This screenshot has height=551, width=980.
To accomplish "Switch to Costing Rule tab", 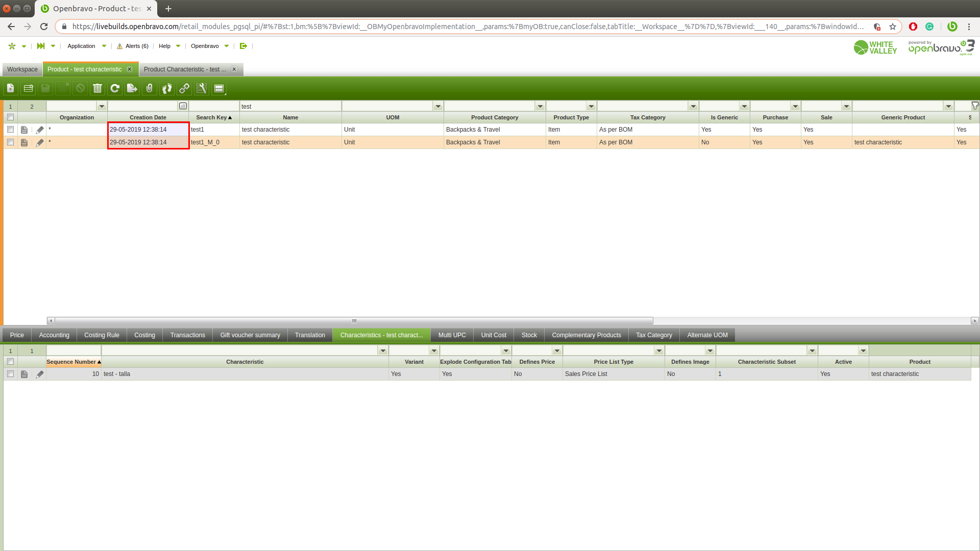I will coord(102,335).
